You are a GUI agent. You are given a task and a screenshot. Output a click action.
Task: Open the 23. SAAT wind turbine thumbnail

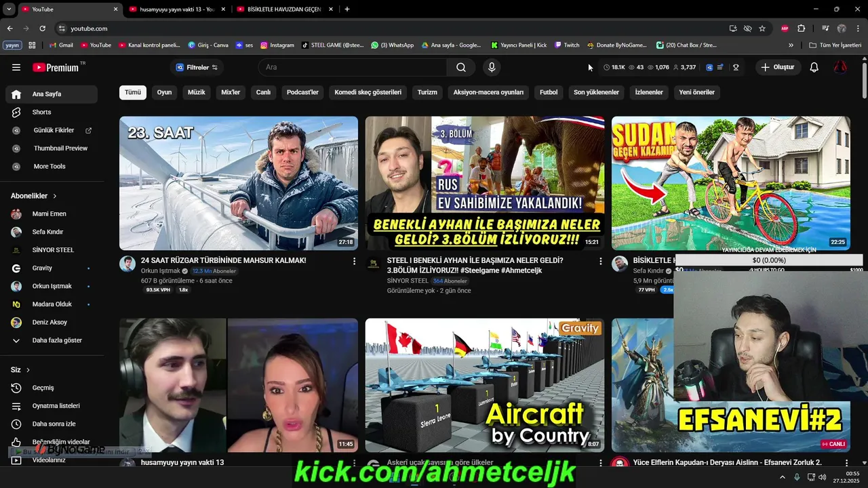tap(239, 183)
